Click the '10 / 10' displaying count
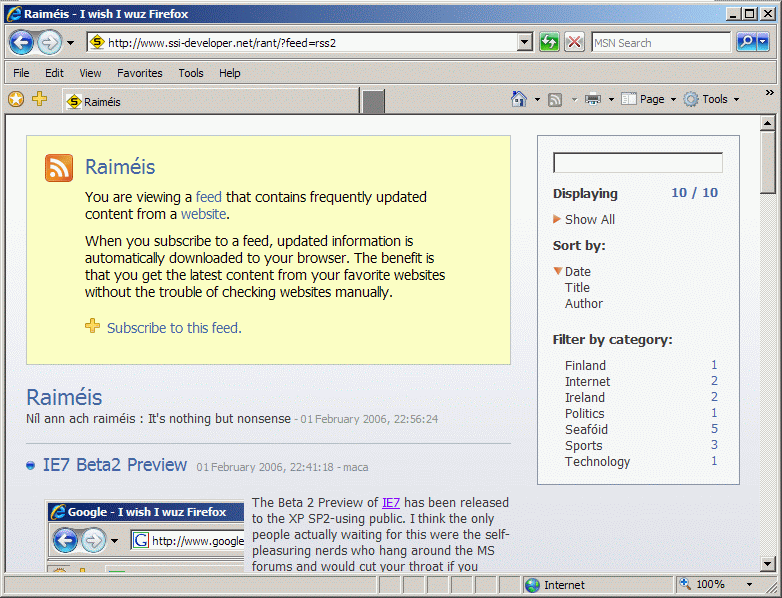The width and height of the screenshot is (782, 598). 694,193
